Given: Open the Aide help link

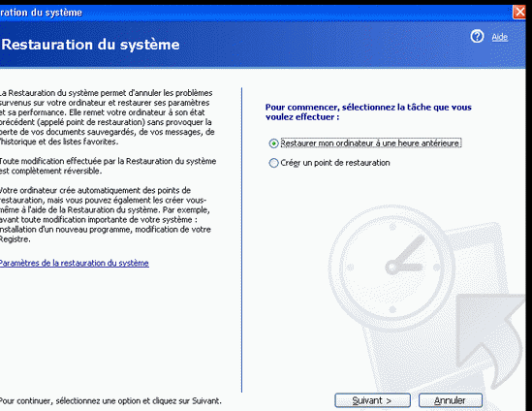Looking at the screenshot, I should pos(500,37).
